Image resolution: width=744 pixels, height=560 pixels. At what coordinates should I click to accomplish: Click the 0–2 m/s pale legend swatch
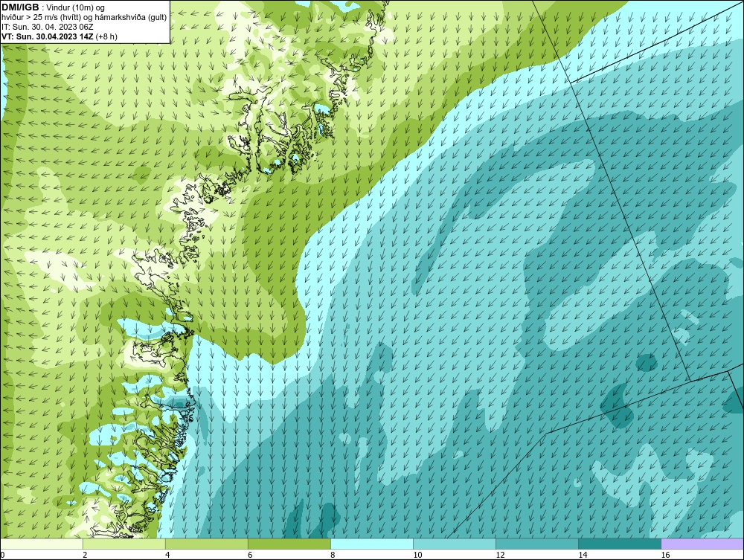pos(42,544)
